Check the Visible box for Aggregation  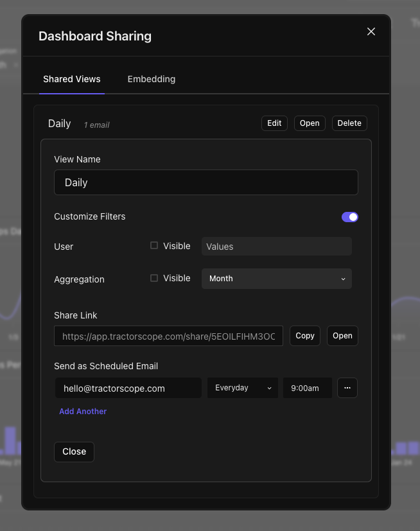point(153,278)
